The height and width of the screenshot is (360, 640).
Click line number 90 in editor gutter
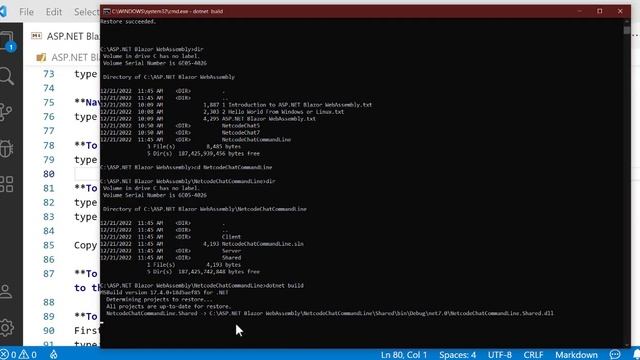tap(49, 331)
